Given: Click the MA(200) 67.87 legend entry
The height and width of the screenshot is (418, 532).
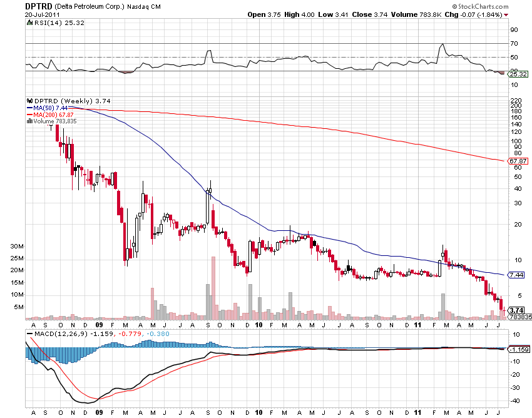Looking at the screenshot, I should click(x=50, y=115).
